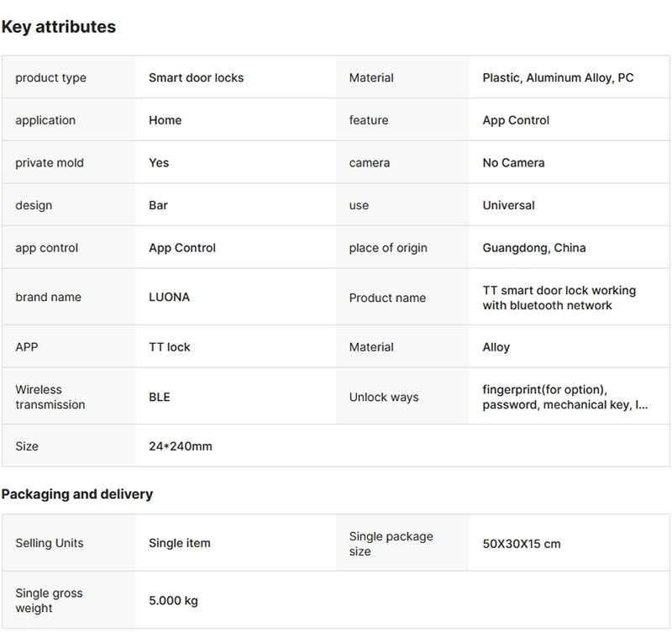
Task: Select the "TT lock" APP value
Action: pos(170,347)
